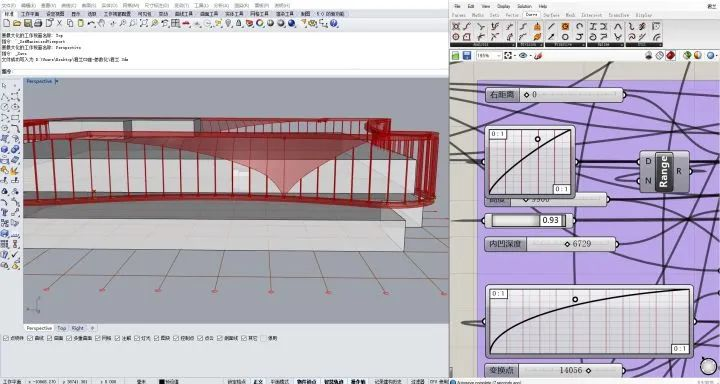Switch to Grasshopper's Surface tab
This screenshot has width=720, height=384.
[x=551, y=15]
